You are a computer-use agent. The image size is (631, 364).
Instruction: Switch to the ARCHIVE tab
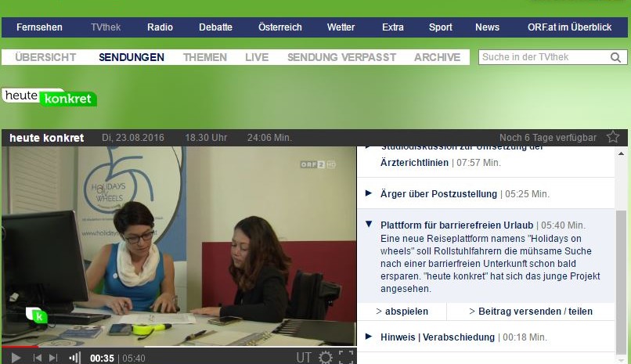[x=437, y=57]
